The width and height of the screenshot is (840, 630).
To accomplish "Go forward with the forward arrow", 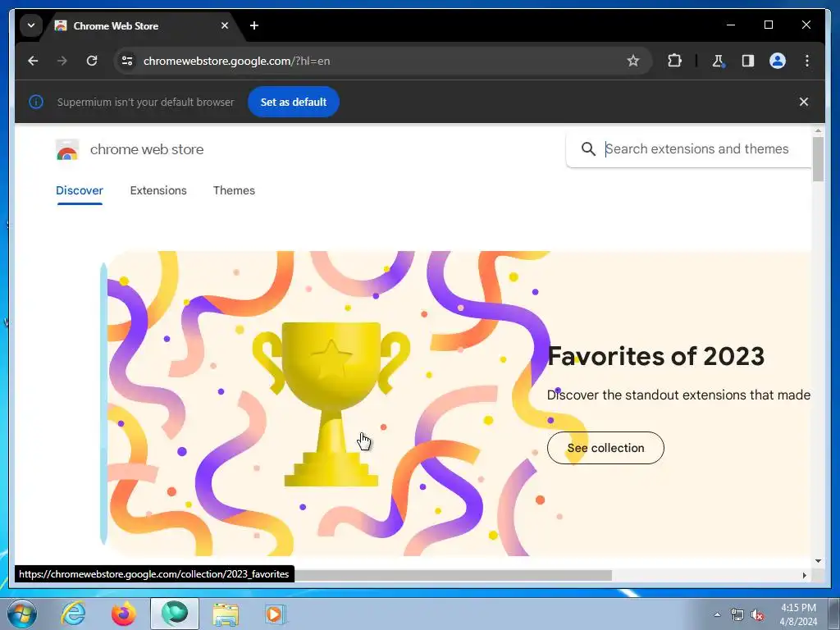I will 62,61.
